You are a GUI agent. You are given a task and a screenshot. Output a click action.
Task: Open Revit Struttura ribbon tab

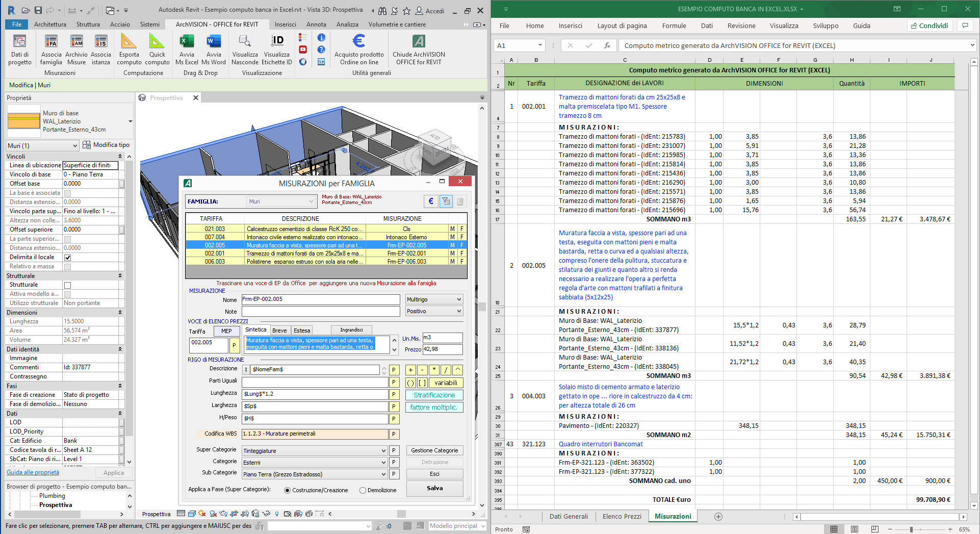(88, 24)
